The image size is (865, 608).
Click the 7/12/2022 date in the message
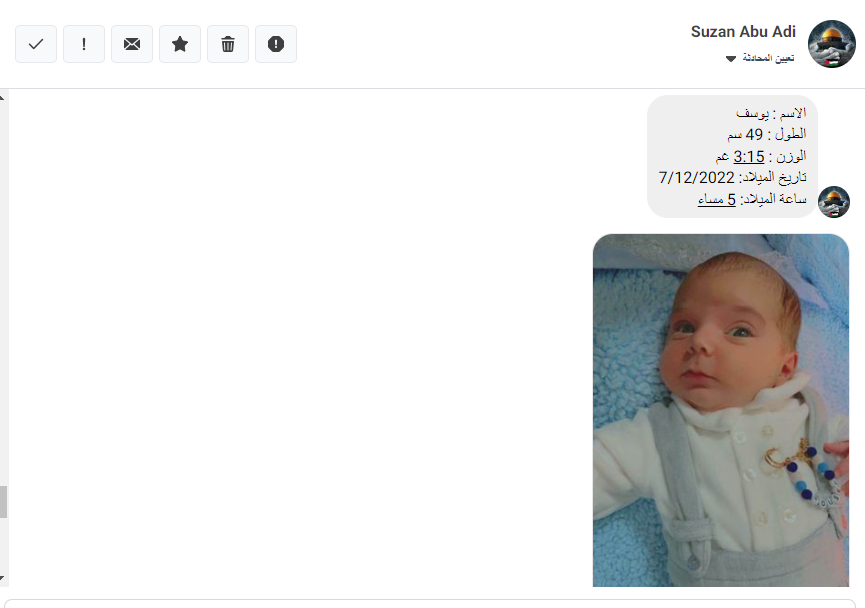tap(696, 178)
